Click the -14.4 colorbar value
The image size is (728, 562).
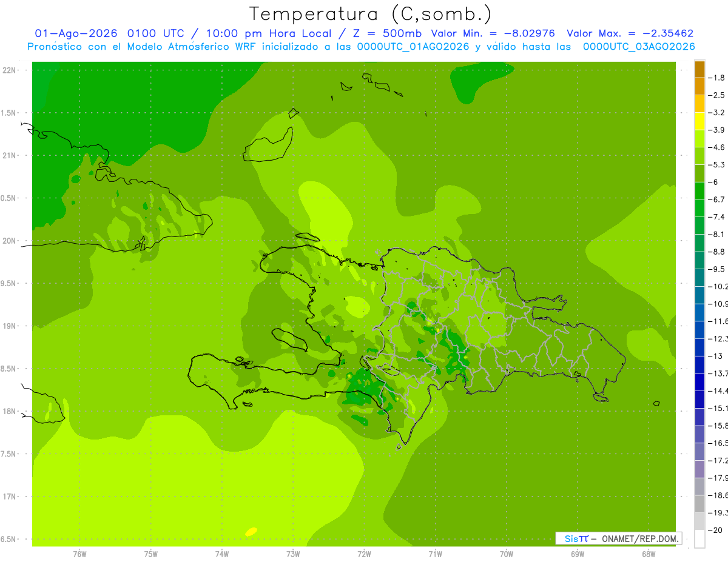click(x=718, y=391)
